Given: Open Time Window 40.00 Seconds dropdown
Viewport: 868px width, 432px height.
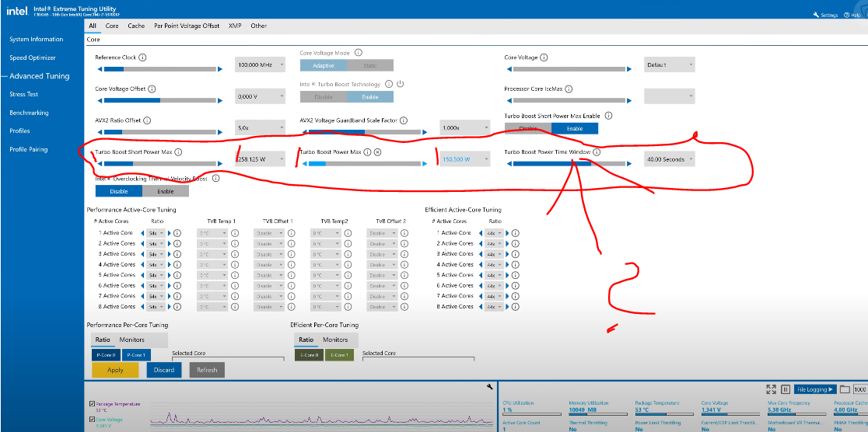Looking at the screenshot, I should [669, 159].
